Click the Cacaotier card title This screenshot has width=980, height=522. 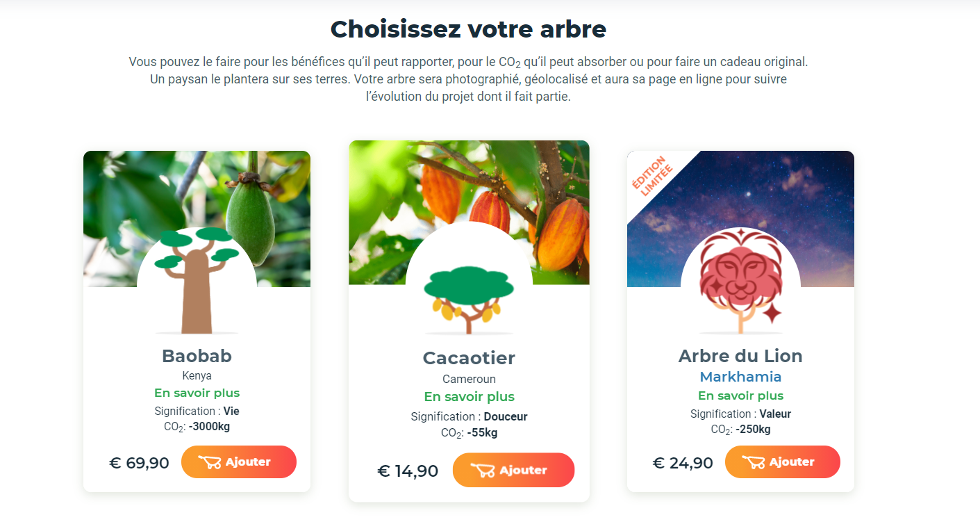tap(469, 358)
